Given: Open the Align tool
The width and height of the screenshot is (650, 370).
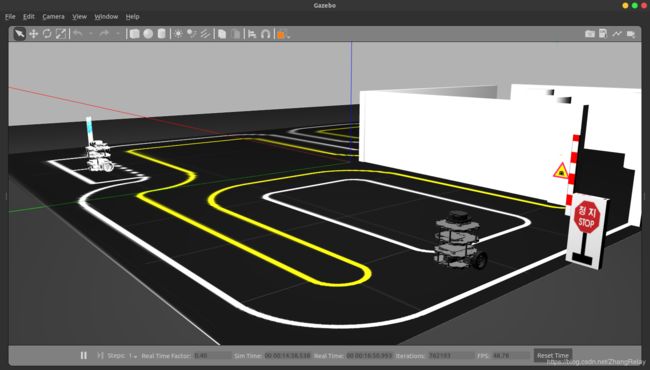Looking at the screenshot, I should click(x=252, y=34).
